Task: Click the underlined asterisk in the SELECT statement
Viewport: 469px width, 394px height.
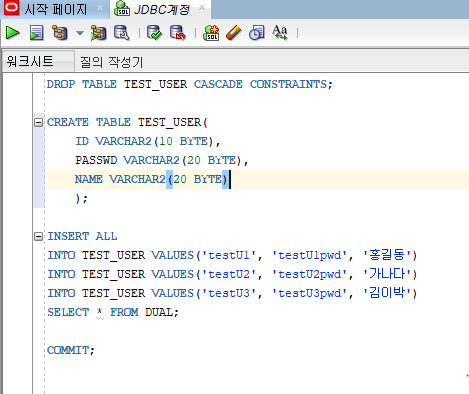Action: click(99, 313)
